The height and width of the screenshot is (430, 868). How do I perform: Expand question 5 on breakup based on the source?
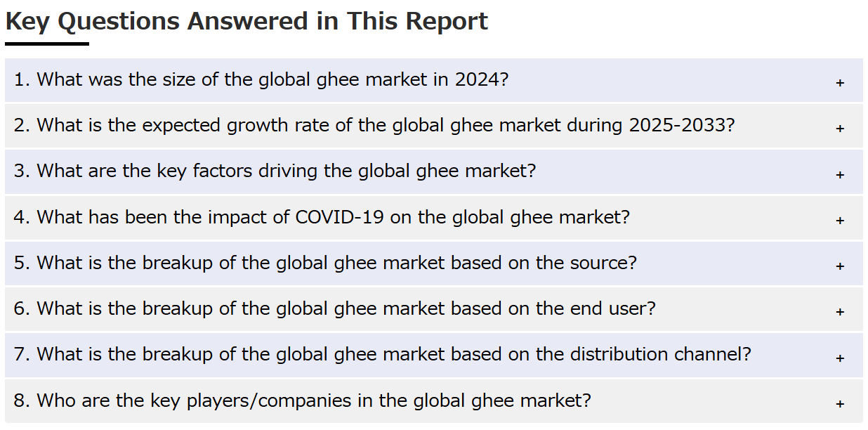[x=434, y=263]
